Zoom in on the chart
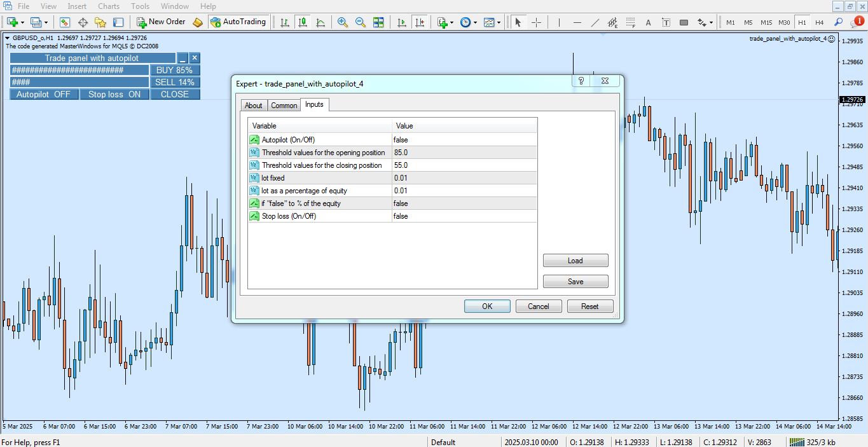This screenshot has height=447, width=868. point(343,22)
